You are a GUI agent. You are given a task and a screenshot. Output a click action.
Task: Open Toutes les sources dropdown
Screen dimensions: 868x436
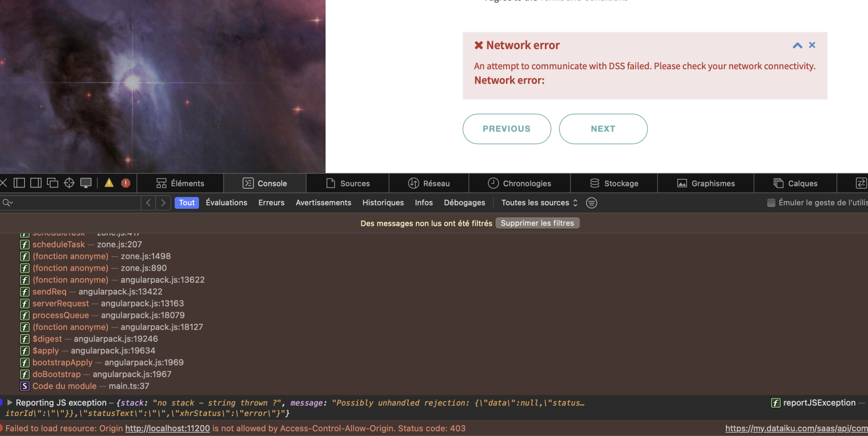pyautogui.click(x=539, y=203)
